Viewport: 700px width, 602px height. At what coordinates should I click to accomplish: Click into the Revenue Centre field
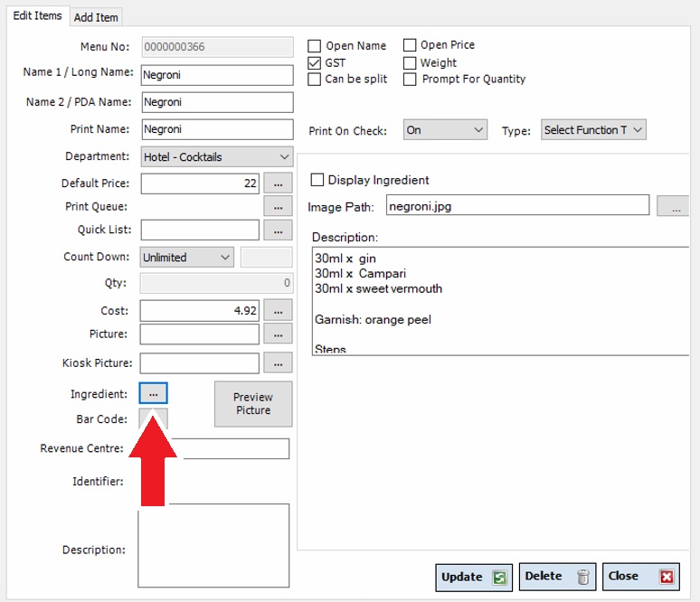pos(228,449)
